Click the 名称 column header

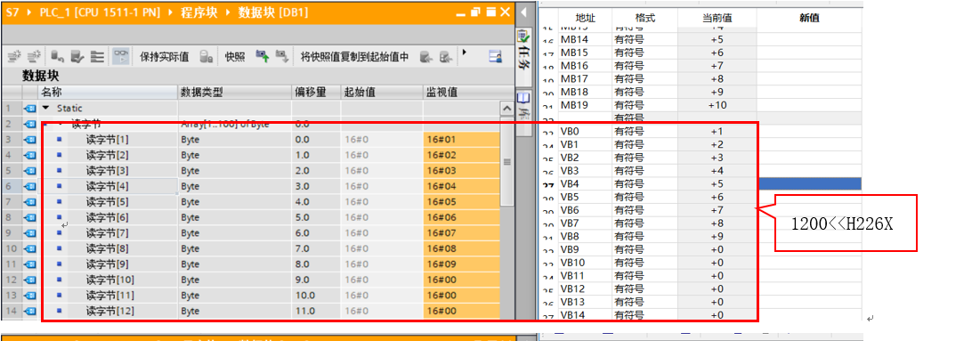pyautogui.click(x=108, y=93)
